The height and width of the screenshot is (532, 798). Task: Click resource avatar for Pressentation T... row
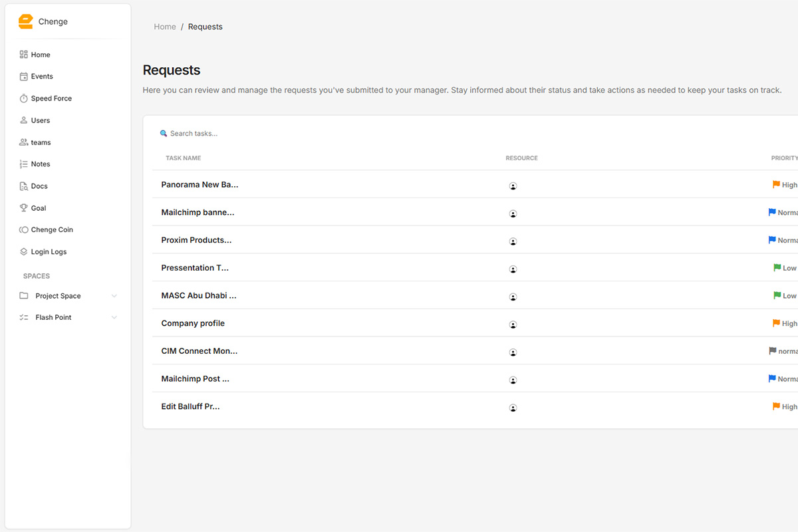pyautogui.click(x=513, y=269)
